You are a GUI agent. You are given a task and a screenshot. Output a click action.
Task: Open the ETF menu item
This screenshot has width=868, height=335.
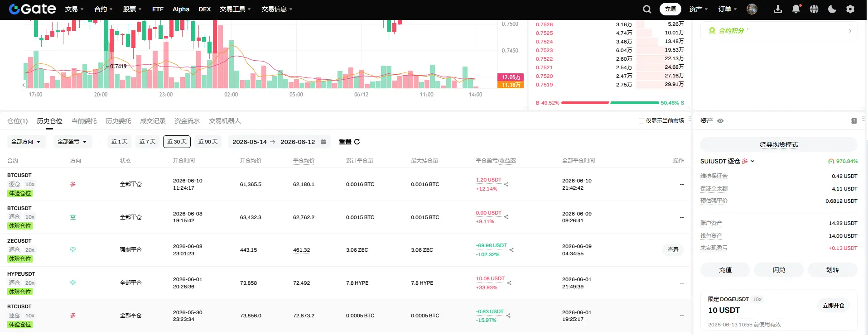tap(158, 9)
